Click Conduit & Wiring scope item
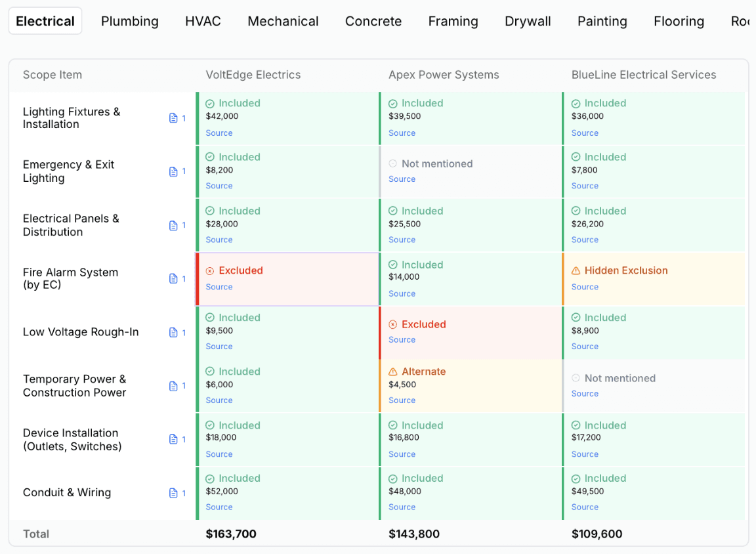The image size is (756, 554). click(x=67, y=493)
